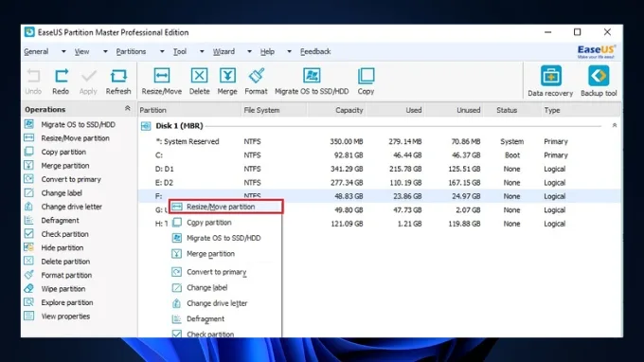Select Resize/Move partition in context menu
The height and width of the screenshot is (362, 644).
[226, 207]
